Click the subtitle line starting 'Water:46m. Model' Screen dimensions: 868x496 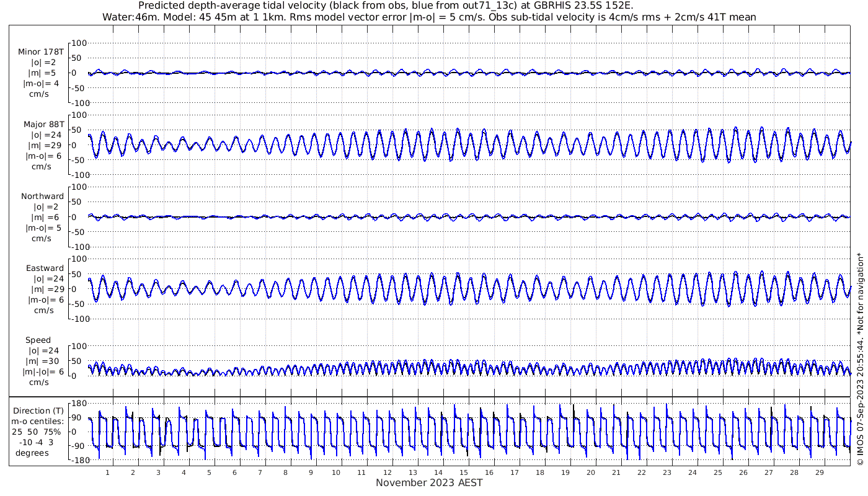[429, 17]
